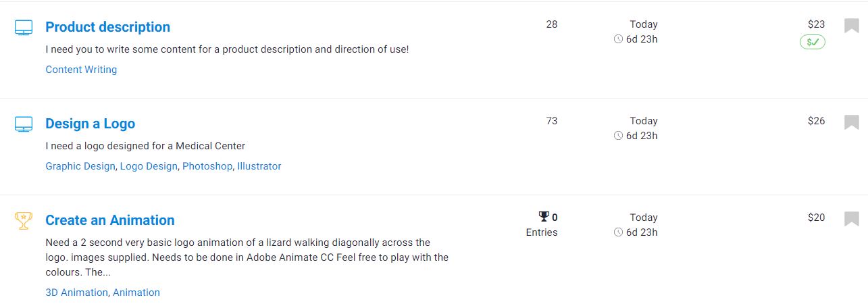The height and width of the screenshot is (306, 868).
Task: Select the Content Writing skill tag
Action: point(81,70)
